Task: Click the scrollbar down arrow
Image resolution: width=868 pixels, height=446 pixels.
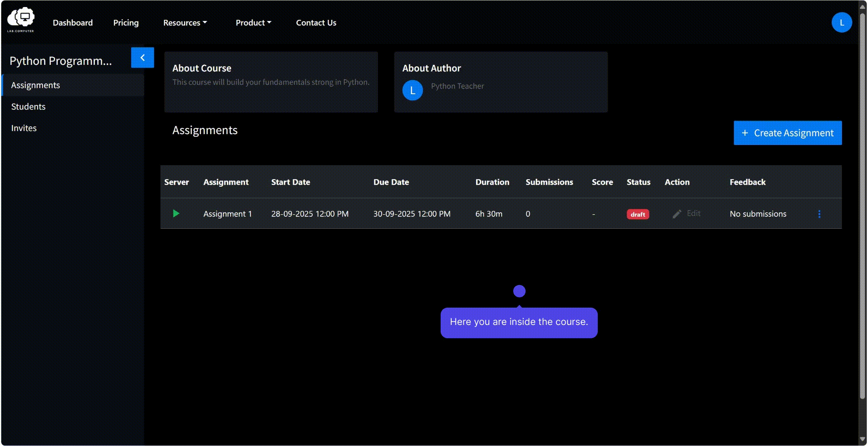Action: [862, 439]
